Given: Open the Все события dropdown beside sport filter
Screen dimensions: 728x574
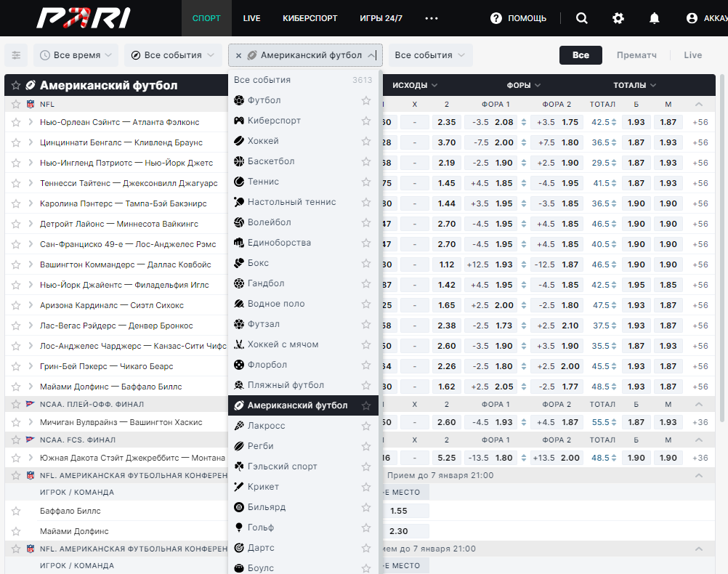Looking at the screenshot, I should click(x=430, y=55).
